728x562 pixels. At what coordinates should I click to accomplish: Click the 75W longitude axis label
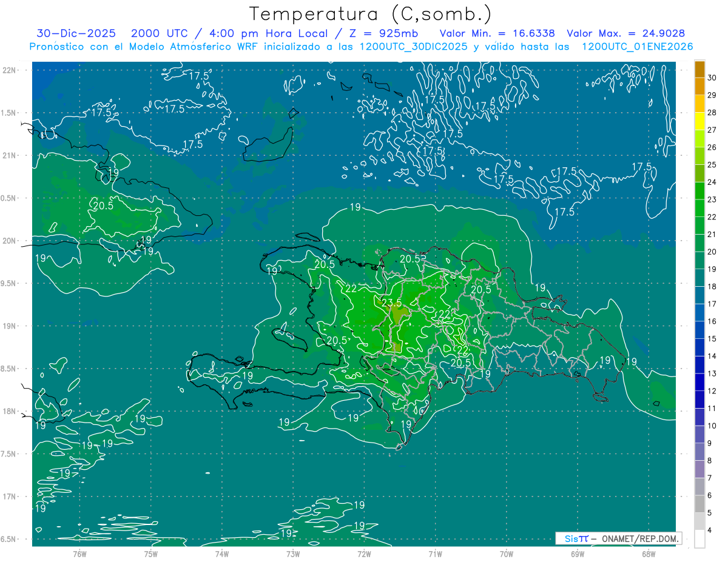151,554
